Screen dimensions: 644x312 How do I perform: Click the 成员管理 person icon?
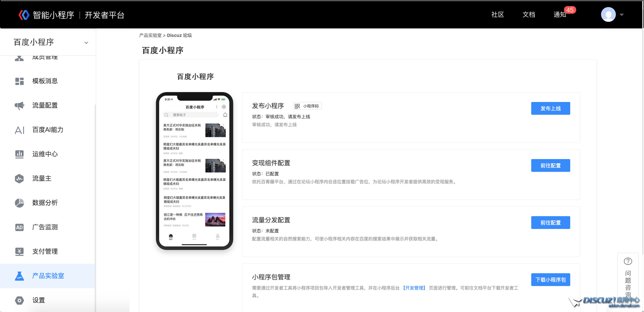click(19, 58)
